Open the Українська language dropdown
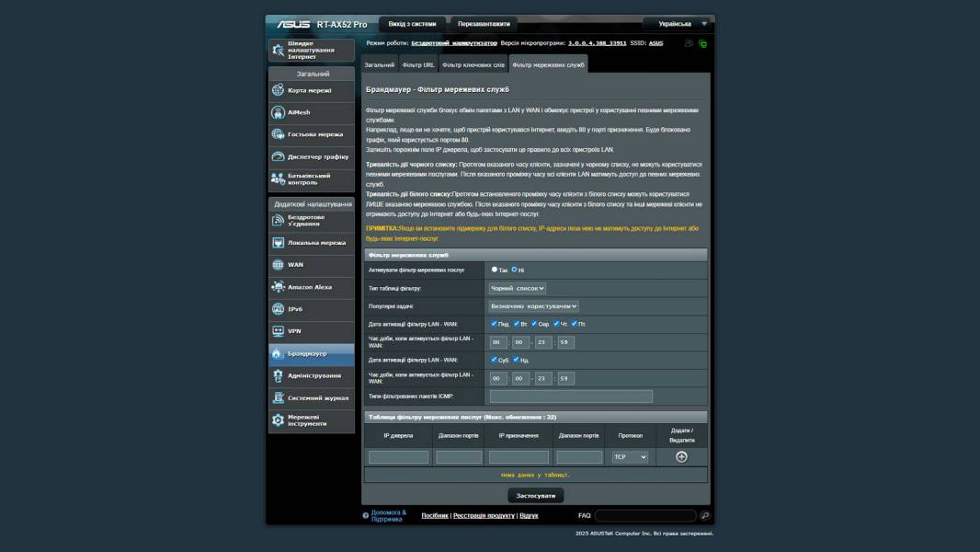 [x=678, y=24]
